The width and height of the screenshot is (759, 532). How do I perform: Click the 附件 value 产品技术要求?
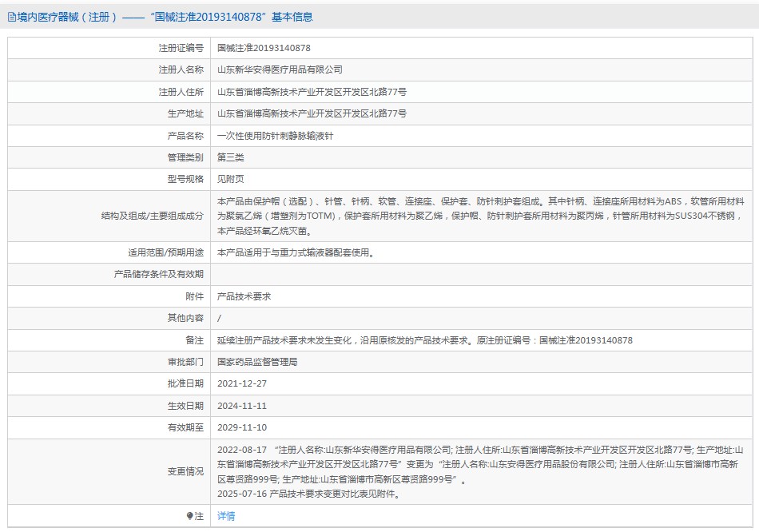[244, 296]
